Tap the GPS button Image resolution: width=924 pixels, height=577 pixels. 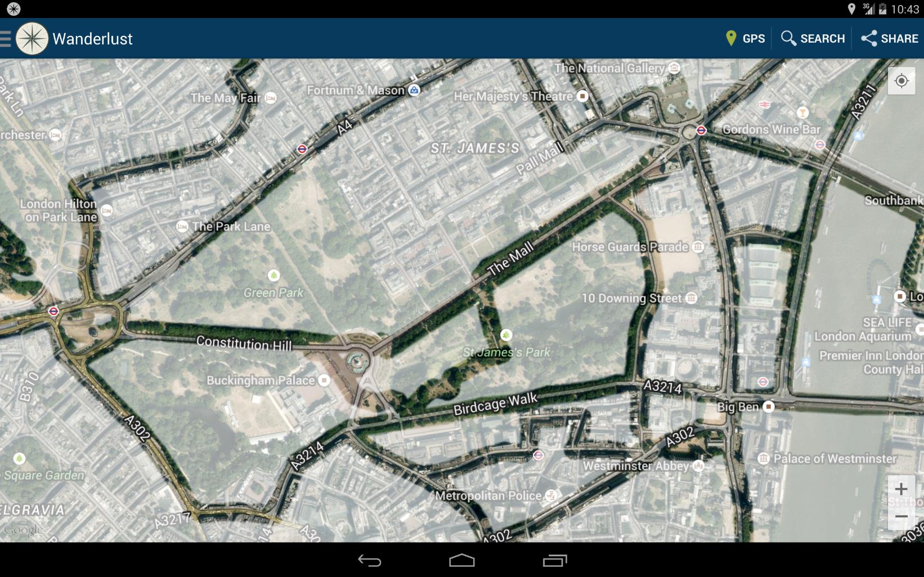click(x=745, y=38)
